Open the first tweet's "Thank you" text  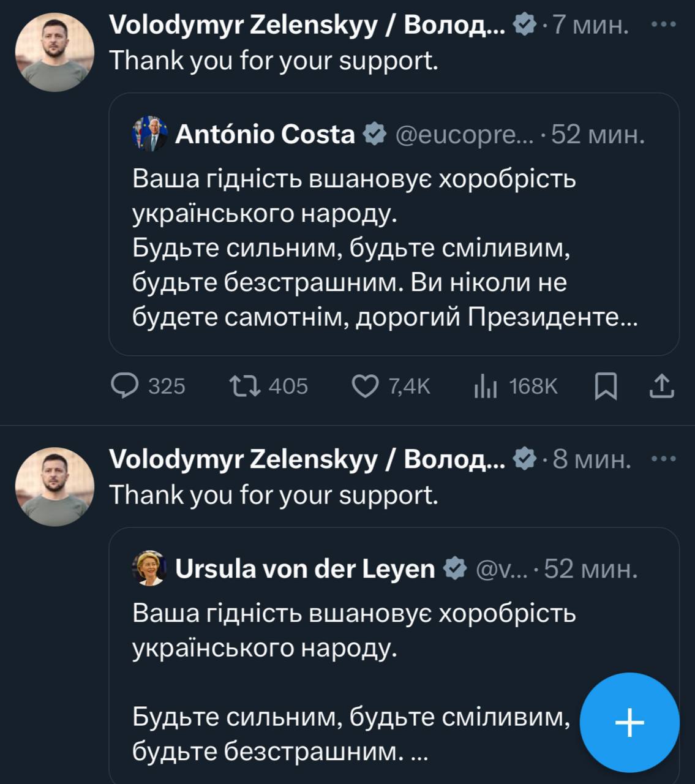coord(274,61)
